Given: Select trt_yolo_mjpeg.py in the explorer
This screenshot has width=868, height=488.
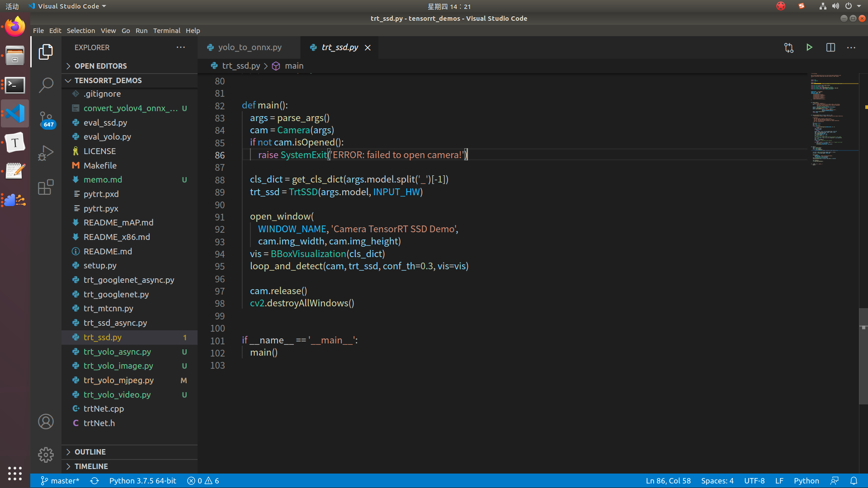Looking at the screenshot, I should [x=118, y=380].
